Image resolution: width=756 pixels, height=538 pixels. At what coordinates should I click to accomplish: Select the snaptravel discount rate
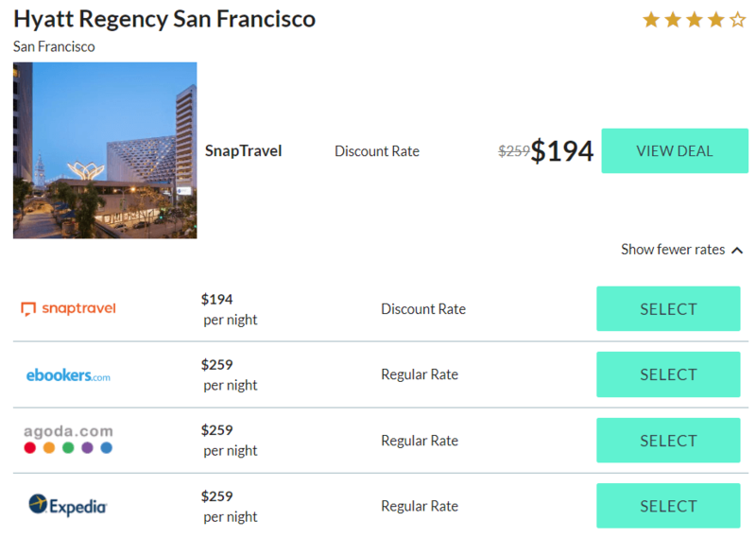pyautogui.click(x=668, y=309)
